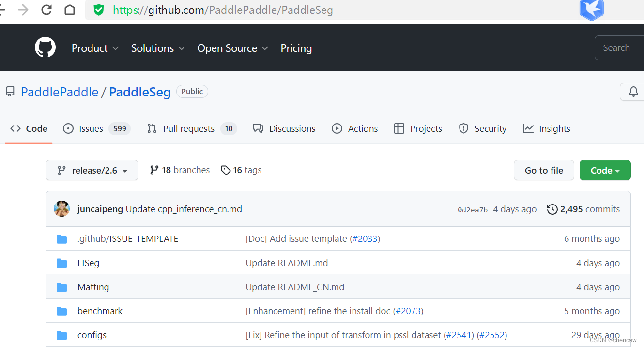The height and width of the screenshot is (347, 644).
Task: Open the Issues tab
Action: (97, 128)
